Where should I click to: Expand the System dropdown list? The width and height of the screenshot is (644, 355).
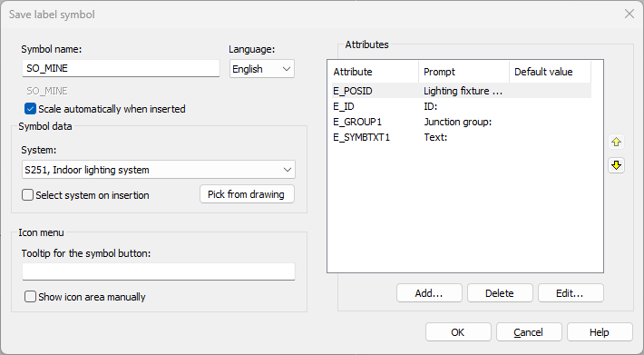[159, 170]
